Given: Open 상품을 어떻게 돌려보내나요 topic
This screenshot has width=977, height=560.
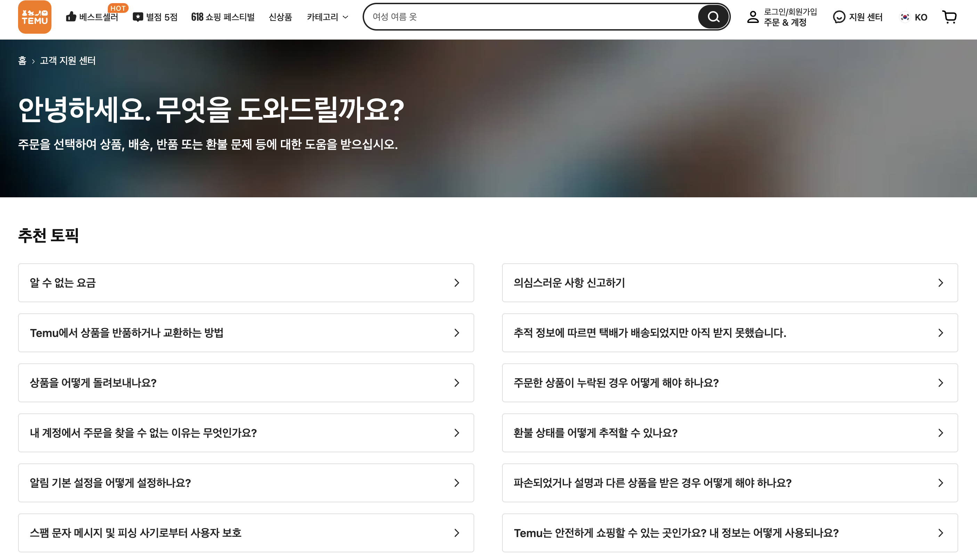Looking at the screenshot, I should click(245, 383).
